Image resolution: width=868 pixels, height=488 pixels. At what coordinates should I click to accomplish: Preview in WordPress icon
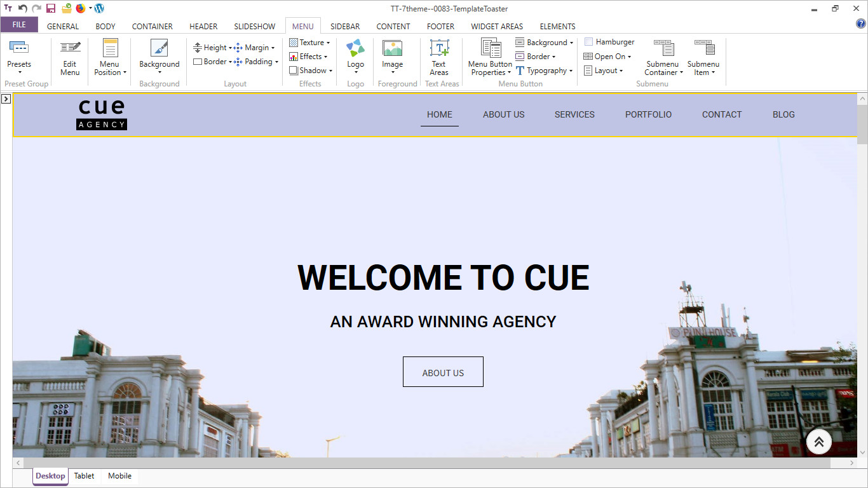(x=99, y=8)
